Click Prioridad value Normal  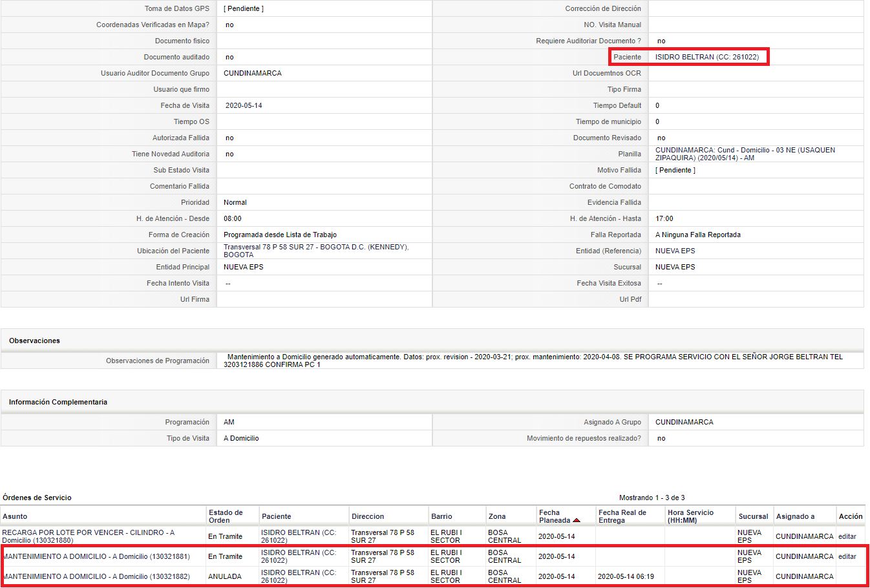[x=235, y=202]
